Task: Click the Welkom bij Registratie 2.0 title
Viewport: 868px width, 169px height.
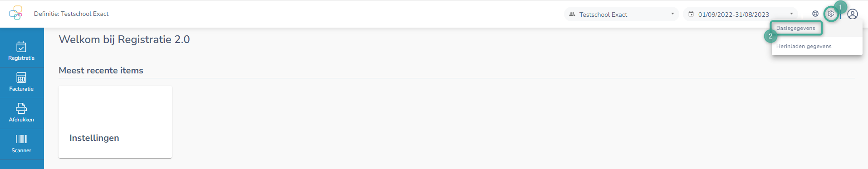Action: click(x=124, y=39)
